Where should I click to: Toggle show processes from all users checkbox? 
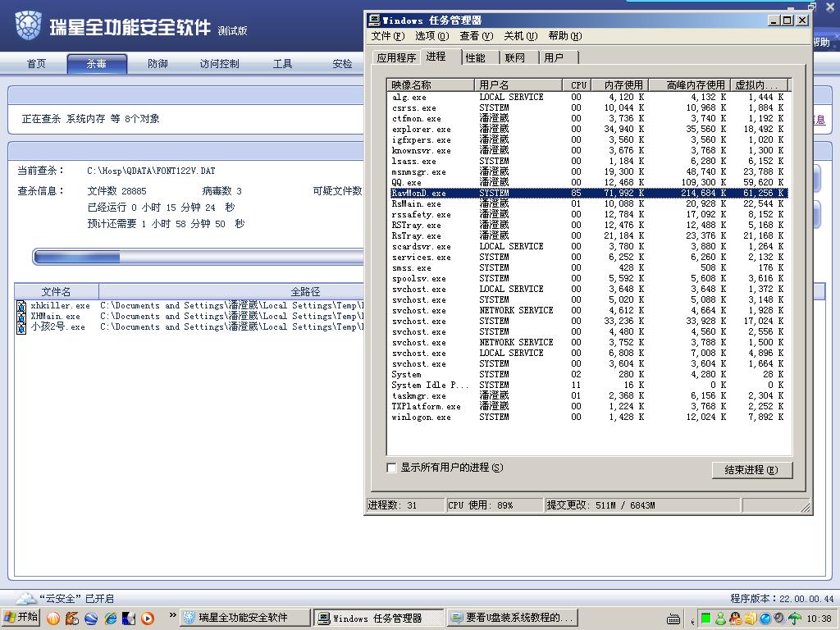391,468
